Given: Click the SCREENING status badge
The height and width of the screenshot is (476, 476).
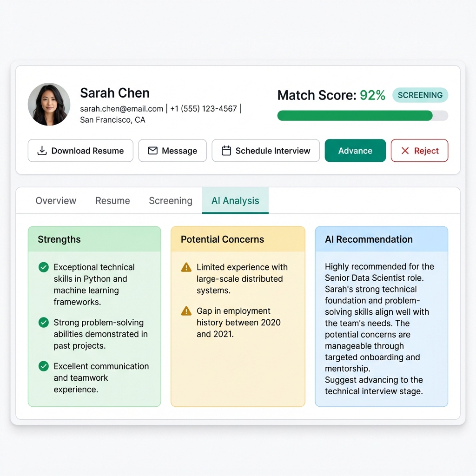Looking at the screenshot, I should 420,95.
